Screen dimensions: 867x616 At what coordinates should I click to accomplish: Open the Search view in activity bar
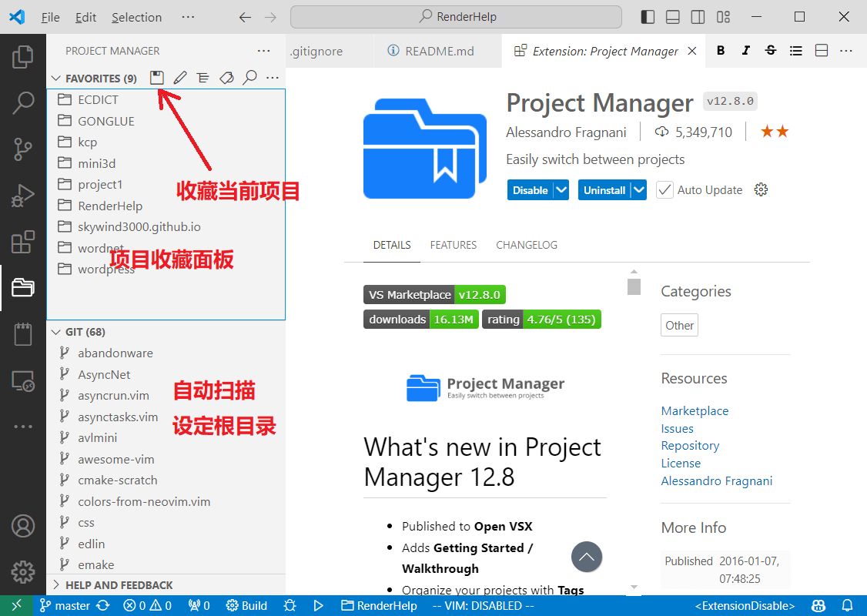tap(22, 103)
